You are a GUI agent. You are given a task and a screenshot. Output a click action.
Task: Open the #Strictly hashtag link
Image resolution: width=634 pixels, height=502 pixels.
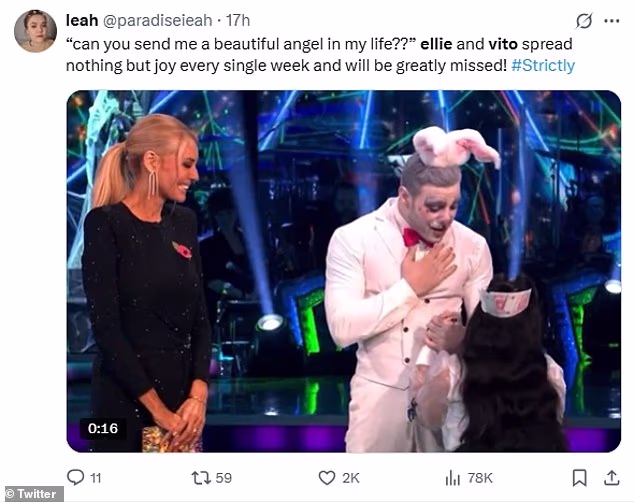[x=543, y=65]
